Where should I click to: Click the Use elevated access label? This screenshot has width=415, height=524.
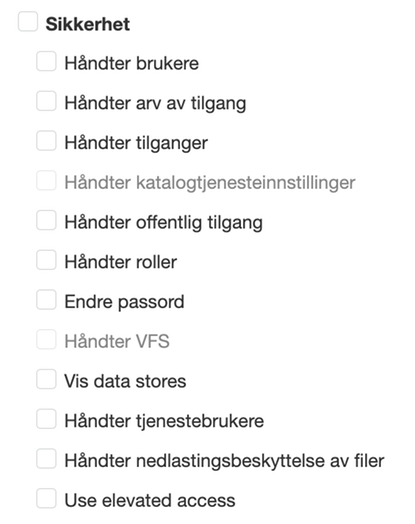tap(150, 500)
